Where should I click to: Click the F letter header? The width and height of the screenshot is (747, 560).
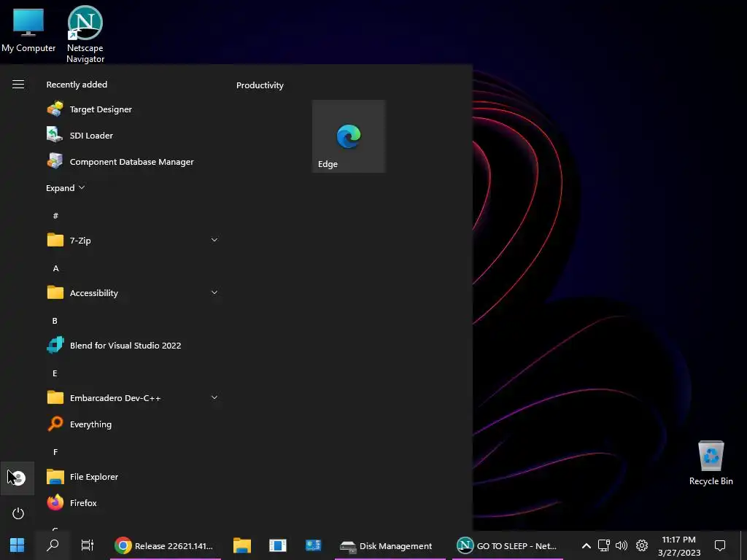click(x=55, y=451)
